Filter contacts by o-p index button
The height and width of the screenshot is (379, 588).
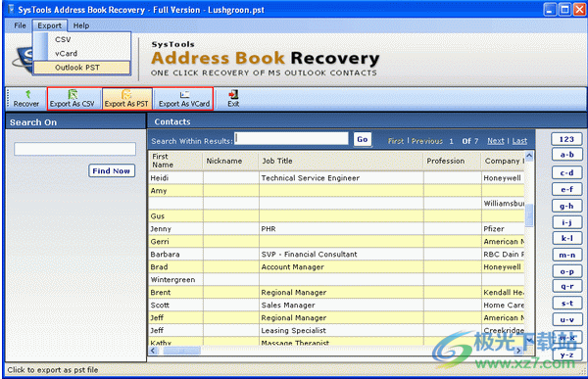tap(567, 271)
